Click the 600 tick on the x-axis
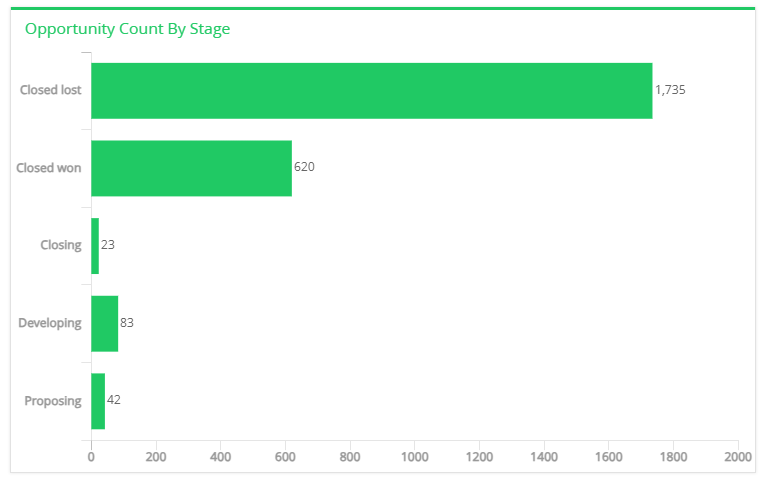This screenshot has width=767, height=482. [x=285, y=457]
